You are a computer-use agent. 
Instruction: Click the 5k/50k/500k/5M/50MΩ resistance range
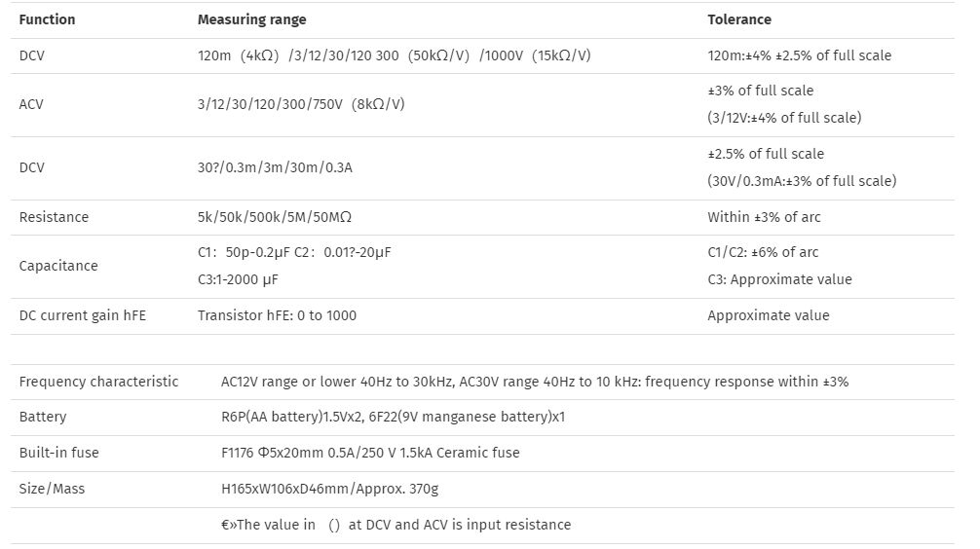coord(275,217)
